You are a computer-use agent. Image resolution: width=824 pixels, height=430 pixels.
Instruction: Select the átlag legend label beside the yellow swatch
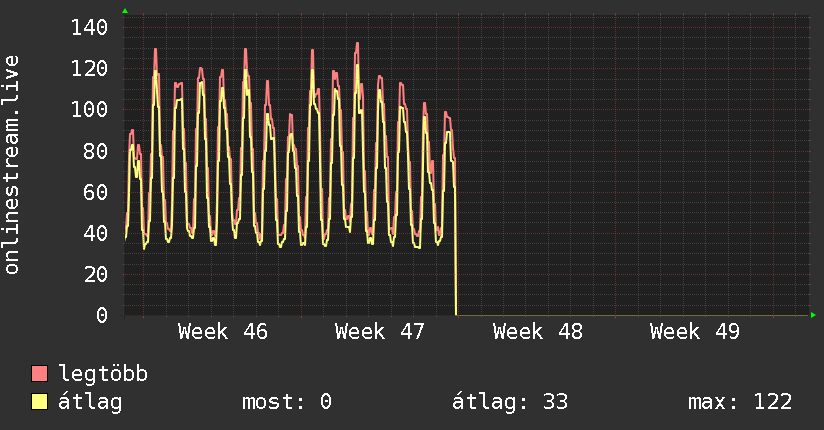point(90,402)
